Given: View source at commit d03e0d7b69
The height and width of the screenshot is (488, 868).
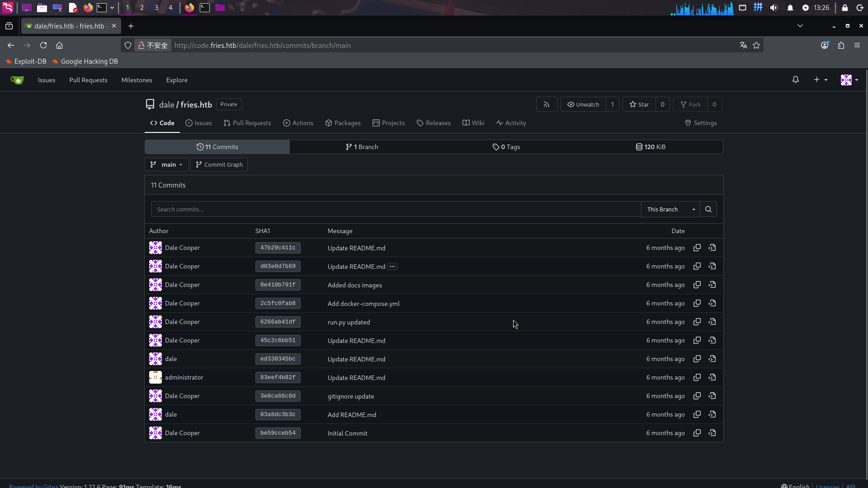Looking at the screenshot, I should click(712, 266).
